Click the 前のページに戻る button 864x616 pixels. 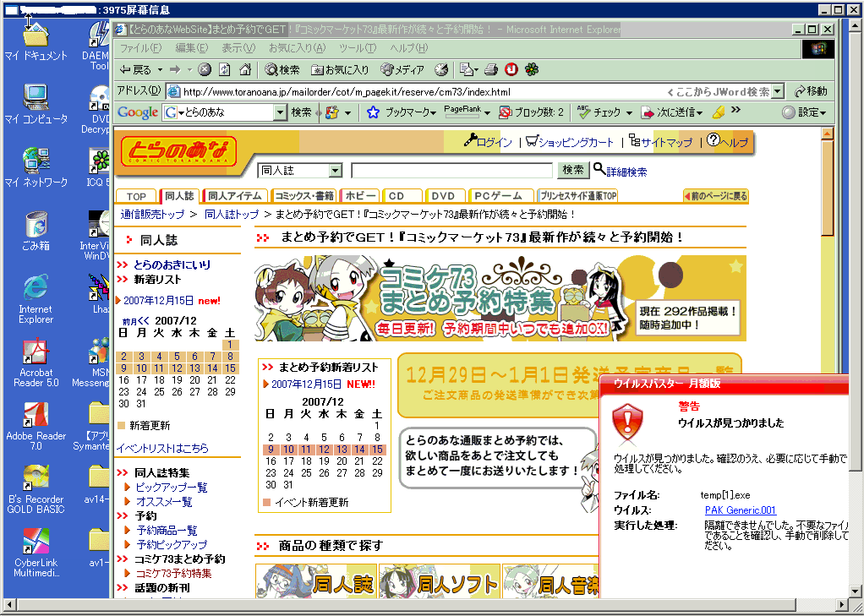[x=715, y=196]
